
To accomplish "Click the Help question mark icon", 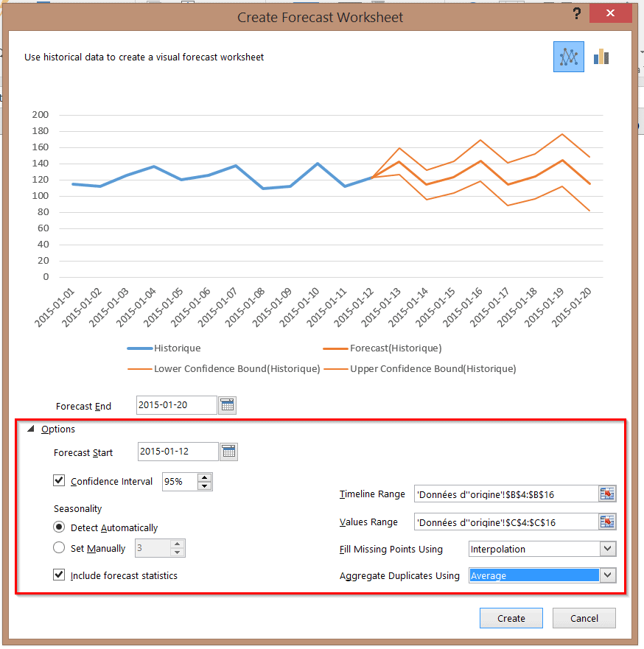I will click(x=576, y=14).
